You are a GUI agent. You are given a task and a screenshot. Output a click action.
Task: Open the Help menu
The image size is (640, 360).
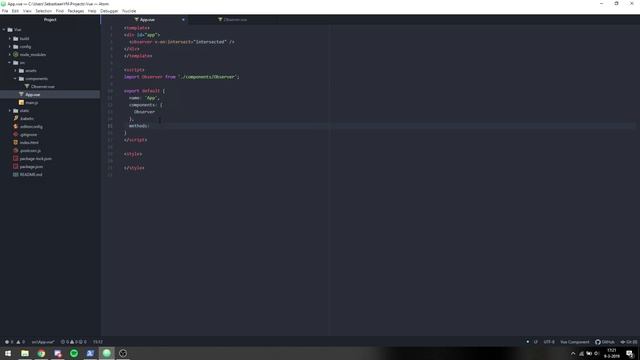coord(92,11)
